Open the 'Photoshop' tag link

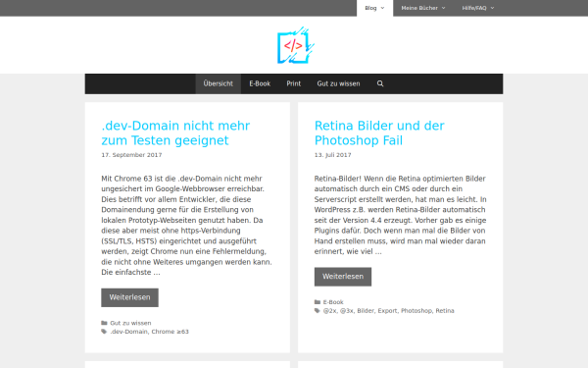(x=416, y=310)
